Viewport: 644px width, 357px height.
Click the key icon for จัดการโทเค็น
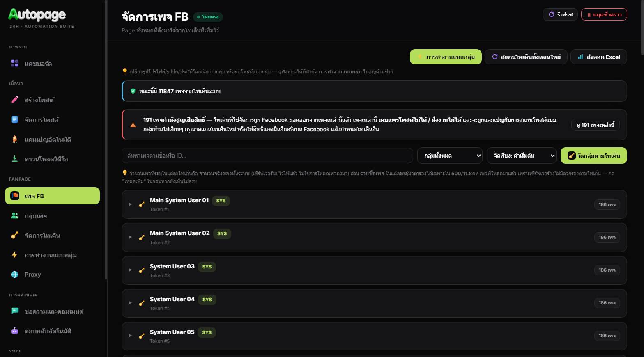click(x=15, y=235)
